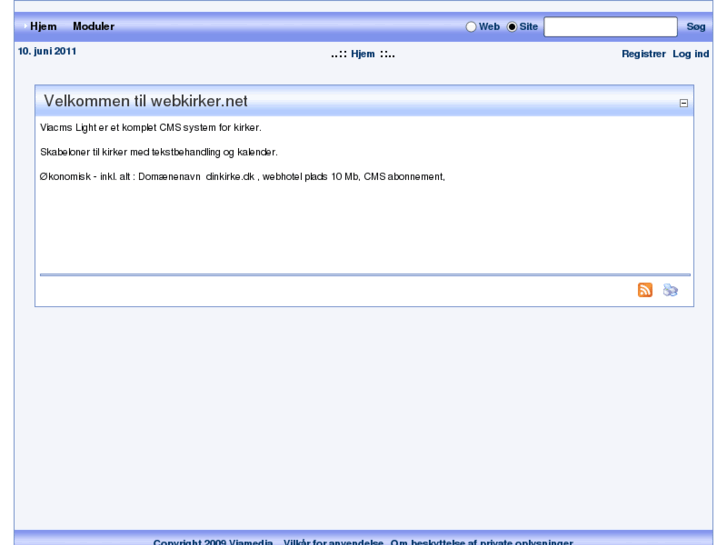Open the Moduler menu item

pos(93,26)
